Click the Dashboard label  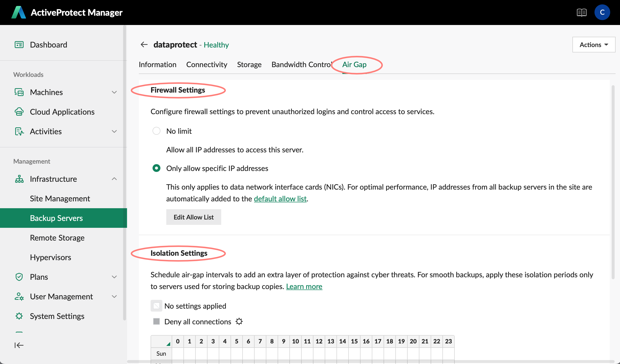coord(49,45)
